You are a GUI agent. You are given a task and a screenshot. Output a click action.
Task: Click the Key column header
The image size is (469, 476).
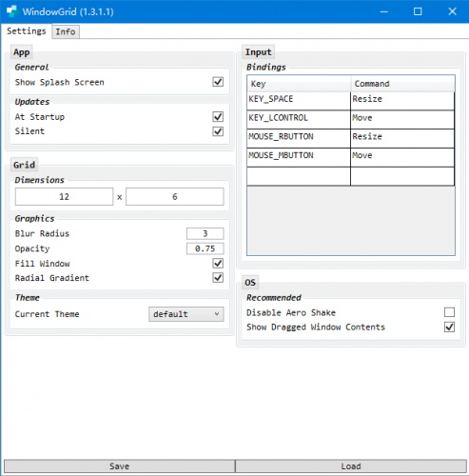tap(299, 84)
